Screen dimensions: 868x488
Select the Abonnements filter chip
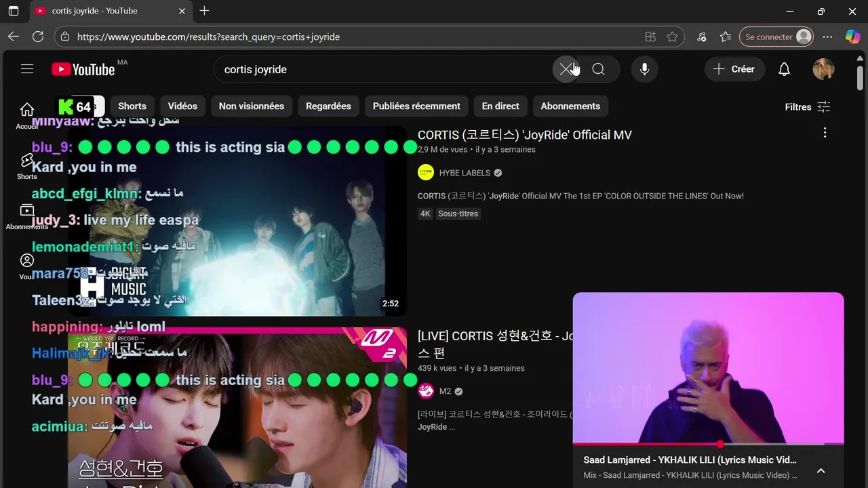click(x=570, y=106)
